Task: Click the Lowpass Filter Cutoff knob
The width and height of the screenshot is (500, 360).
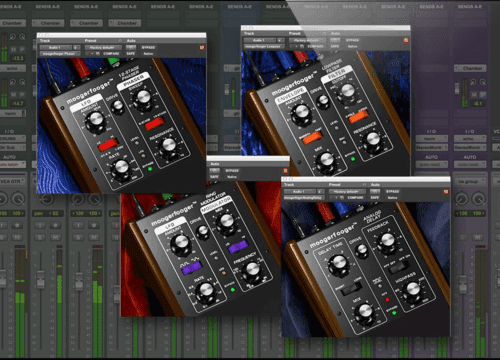Action: [348, 91]
